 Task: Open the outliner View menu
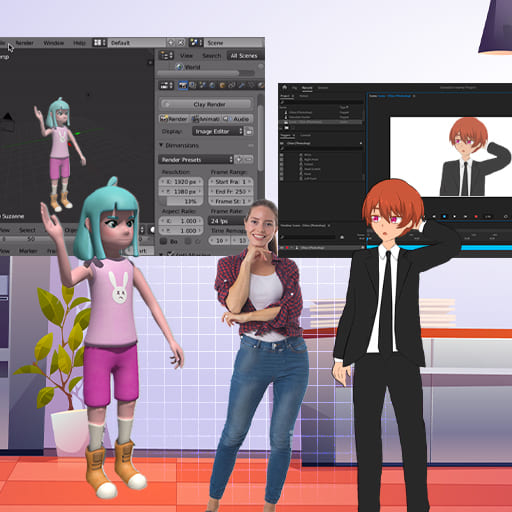(x=186, y=56)
